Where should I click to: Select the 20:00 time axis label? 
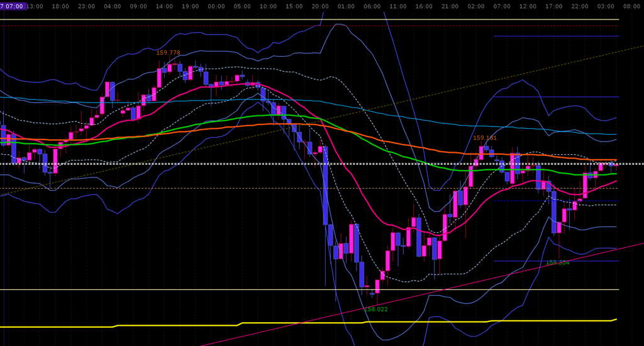[320, 6]
